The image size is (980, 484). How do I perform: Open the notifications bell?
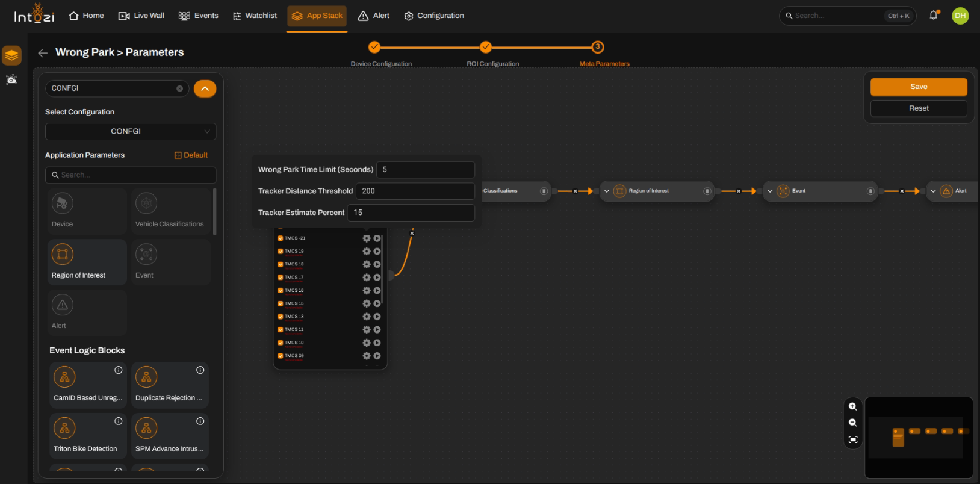point(934,16)
